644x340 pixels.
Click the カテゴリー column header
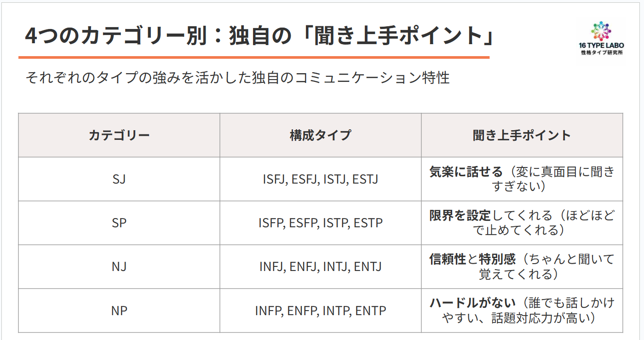(119, 135)
